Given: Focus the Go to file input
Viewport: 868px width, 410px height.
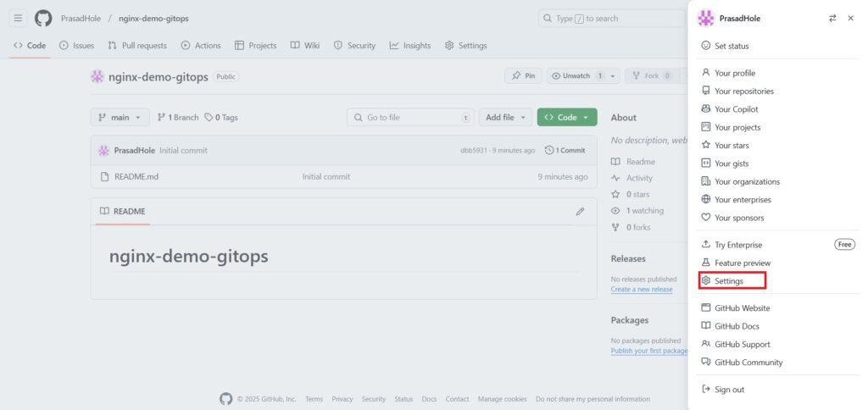Looking at the screenshot, I should [410, 117].
